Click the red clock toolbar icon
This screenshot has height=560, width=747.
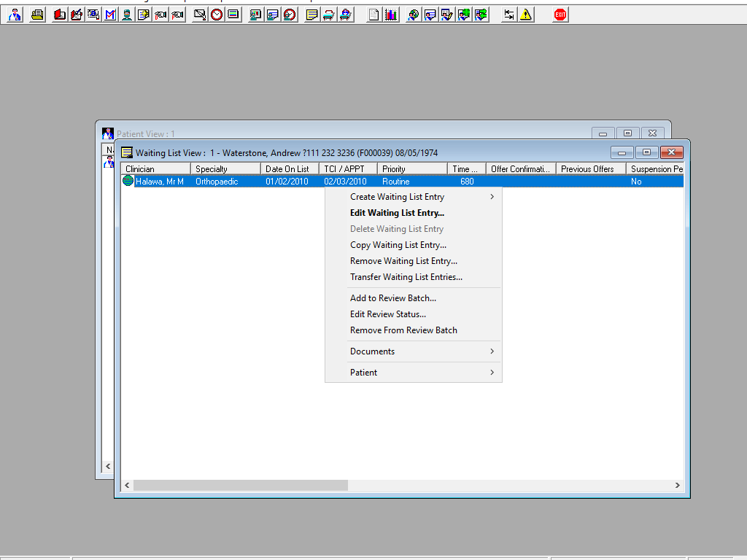point(216,15)
